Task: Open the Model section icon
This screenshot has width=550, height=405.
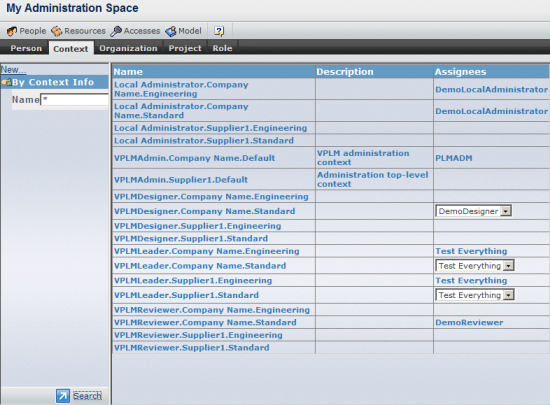Action: coord(171,31)
